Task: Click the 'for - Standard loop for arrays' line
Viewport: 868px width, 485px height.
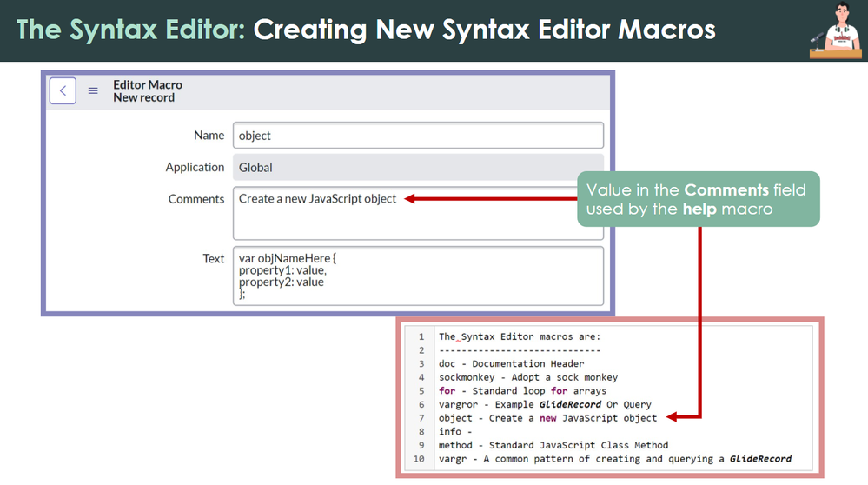Action: [x=522, y=391]
